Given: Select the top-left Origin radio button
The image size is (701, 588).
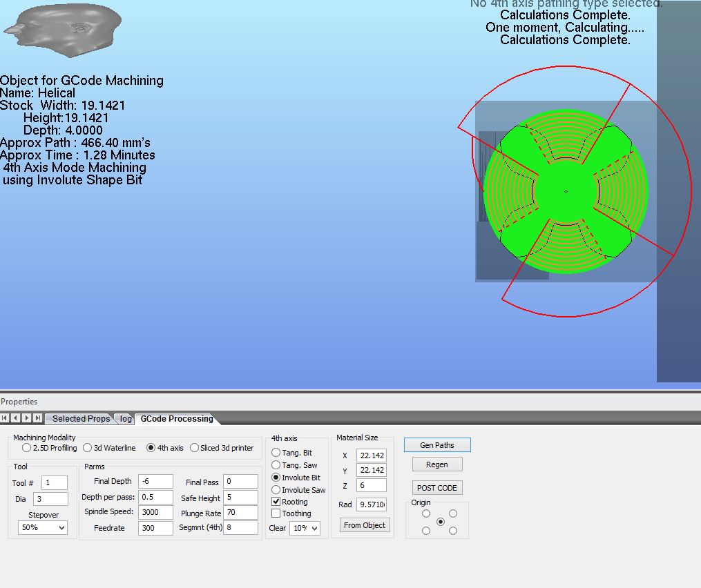Looking at the screenshot, I should coord(426,513).
